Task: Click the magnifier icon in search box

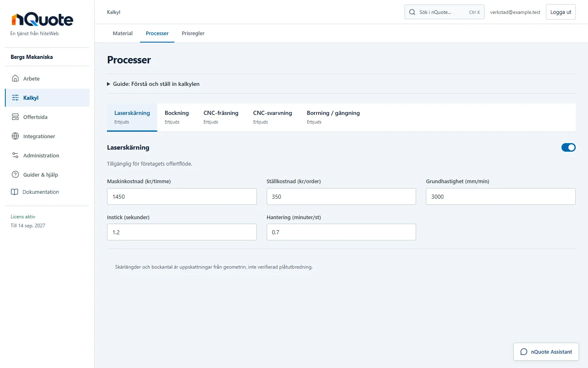Action: (412, 12)
